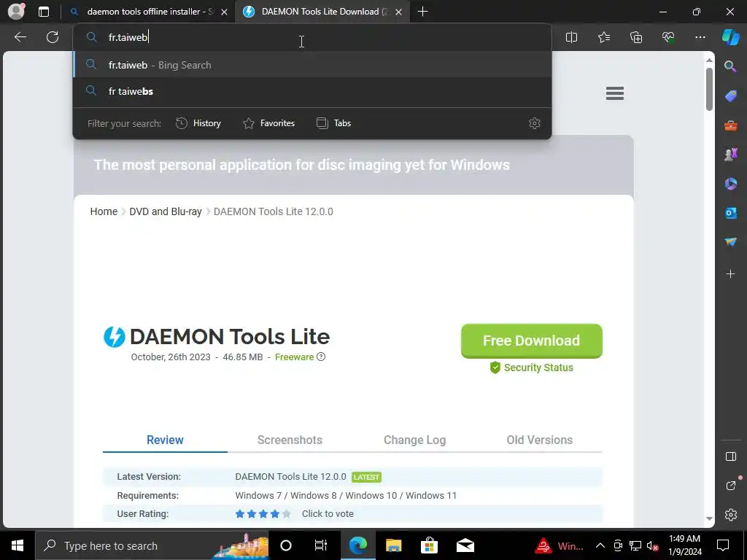Open the Browser essentials heart icon
The height and width of the screenshot is (560, 747).
668,37
